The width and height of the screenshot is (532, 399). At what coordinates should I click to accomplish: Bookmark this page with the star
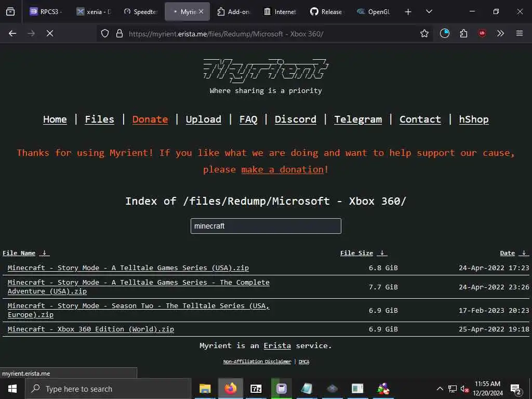point(424,33)
